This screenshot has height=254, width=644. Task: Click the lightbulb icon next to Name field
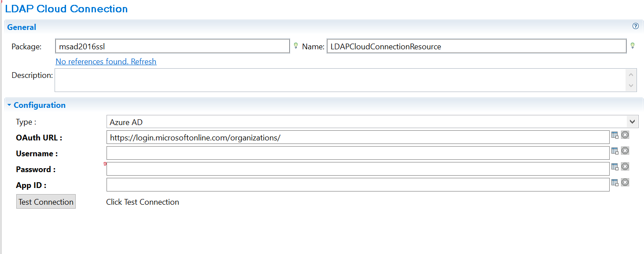click(x=633, y=45)
